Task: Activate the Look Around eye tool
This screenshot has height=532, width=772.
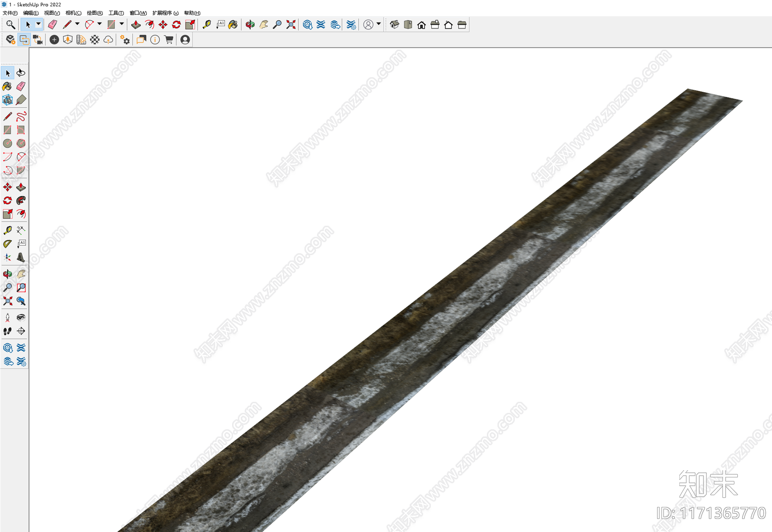Action: pos(21,317)
